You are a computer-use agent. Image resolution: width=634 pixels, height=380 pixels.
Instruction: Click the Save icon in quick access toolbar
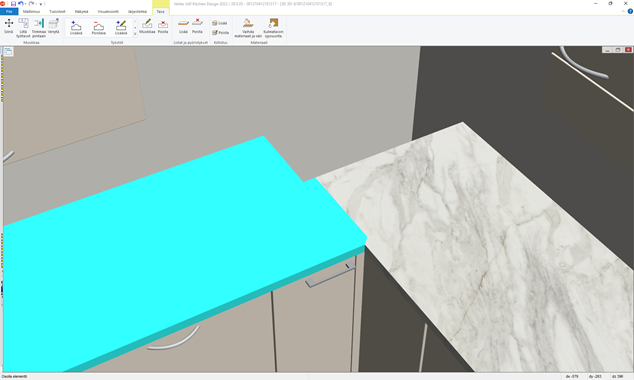(13, 4)
